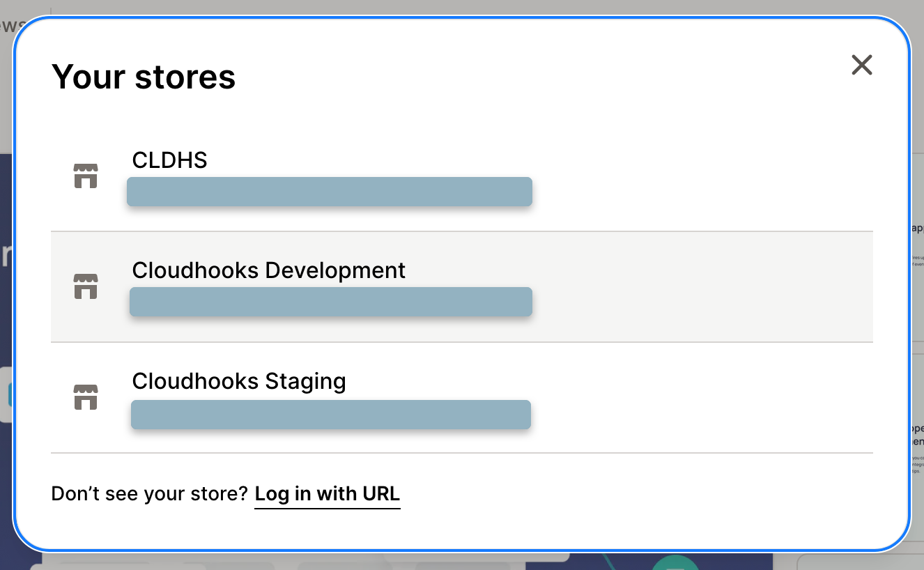924x570 pixels.
Task: Select the Cloudhooks Staging row
Action: 461,397
